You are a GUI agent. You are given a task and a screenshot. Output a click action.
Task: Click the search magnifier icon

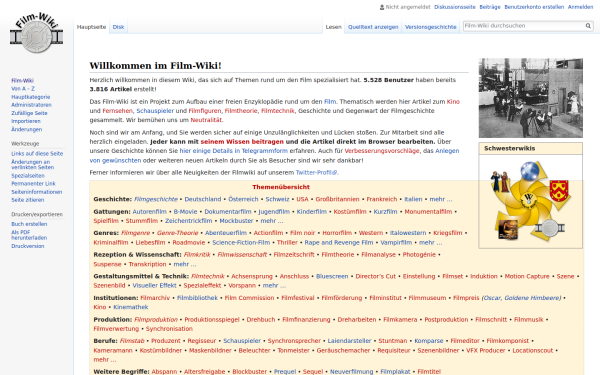tap(588, 26)
